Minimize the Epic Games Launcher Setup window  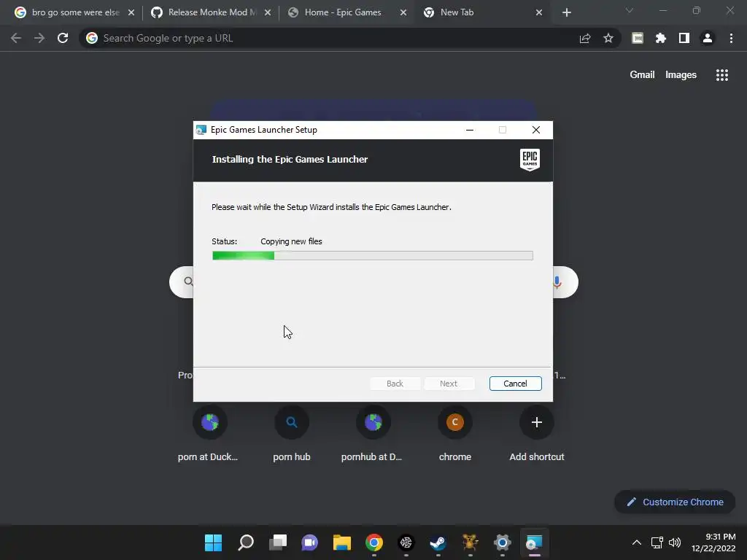pyautogui.click(x=469, y=130)
